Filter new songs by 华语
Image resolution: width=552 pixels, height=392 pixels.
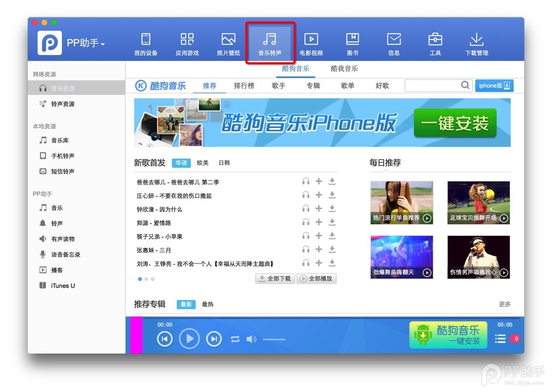coord(181,163)
